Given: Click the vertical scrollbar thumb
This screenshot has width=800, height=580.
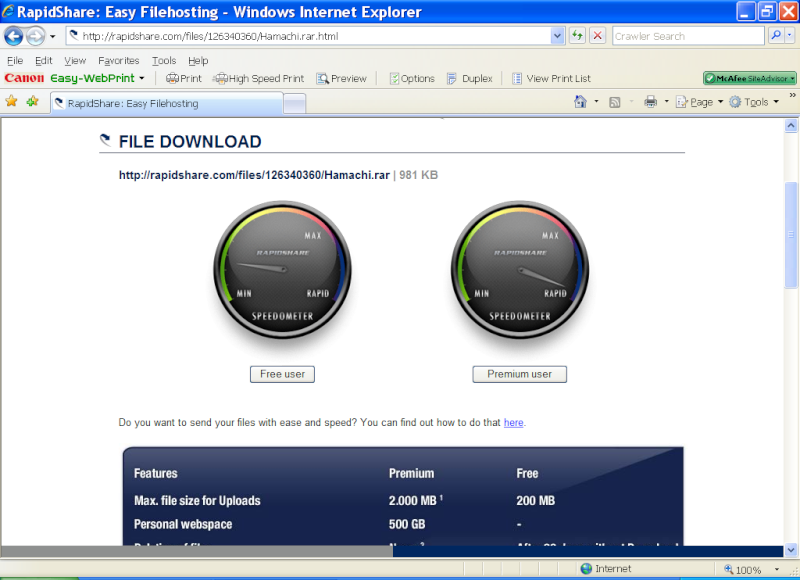Looking at the screenshot, I should [x=791, y=235].
